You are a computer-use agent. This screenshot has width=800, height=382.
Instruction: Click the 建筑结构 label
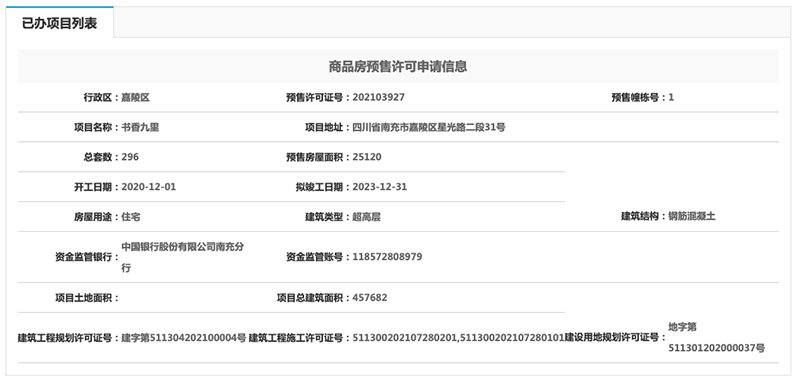[640, 216]
